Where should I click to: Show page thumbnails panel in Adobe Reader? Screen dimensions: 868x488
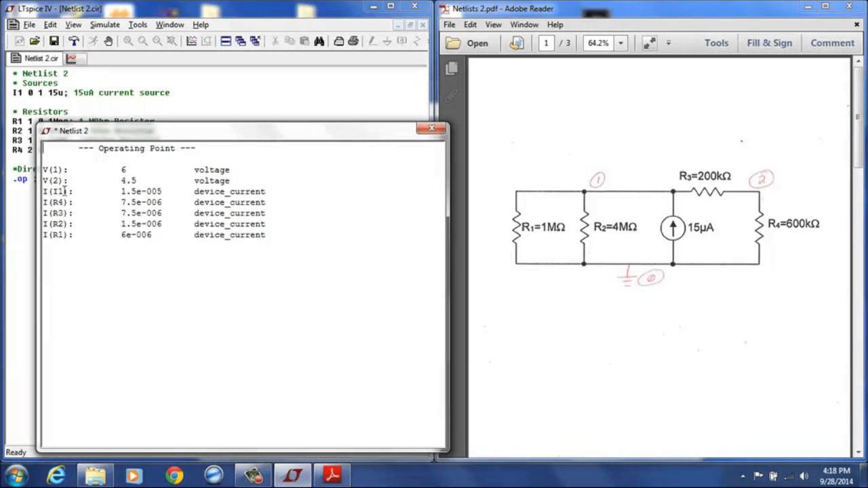coord(452,68)
